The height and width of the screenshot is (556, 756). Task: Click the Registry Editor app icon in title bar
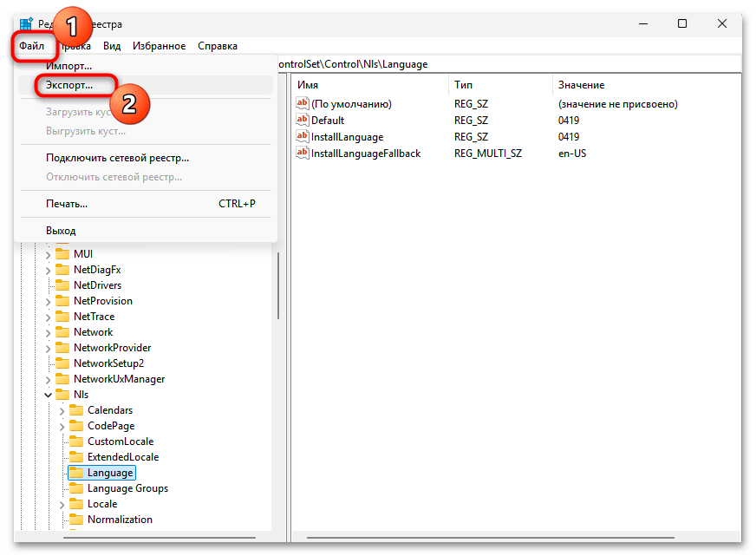pyautogui.click(x=26, y=24)
